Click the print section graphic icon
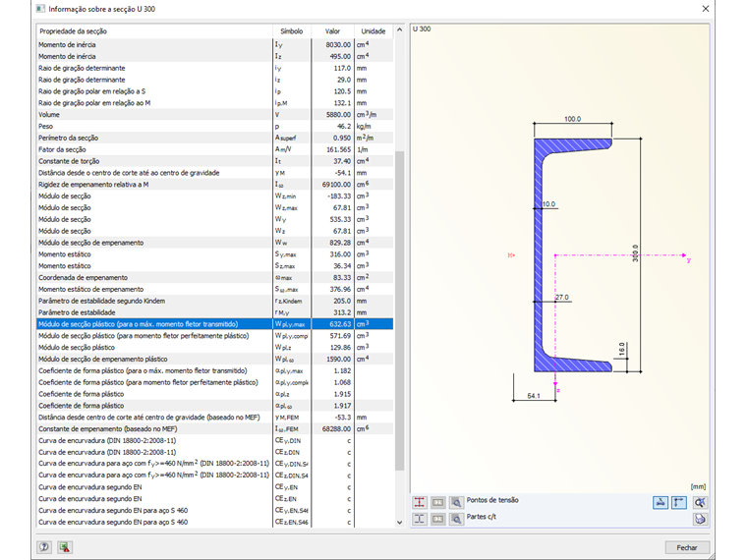Image resolution: width=747 pixels, height=560 pixels. click(x=700, y=519)
